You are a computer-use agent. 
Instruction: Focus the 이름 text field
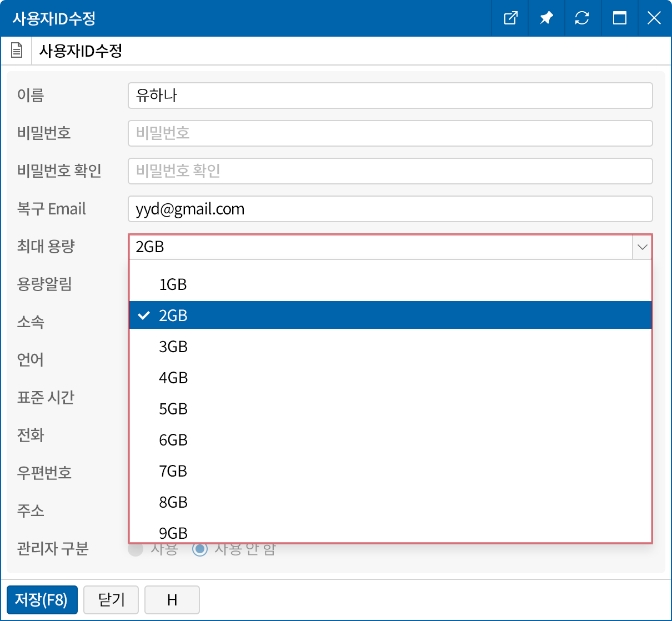coord(390,96)
